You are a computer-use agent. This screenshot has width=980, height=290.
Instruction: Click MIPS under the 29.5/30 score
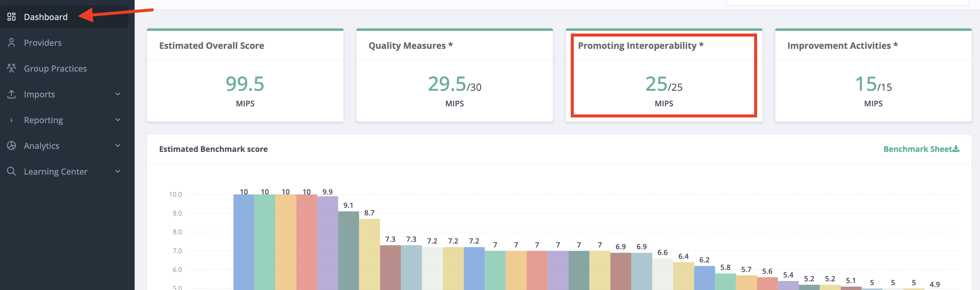coord(455,104)
